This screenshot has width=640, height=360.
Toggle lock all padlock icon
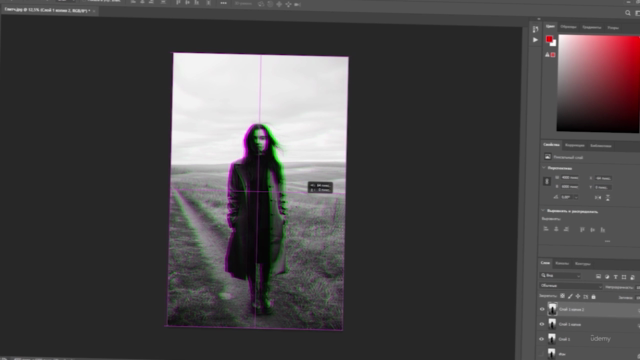point(593,296)
